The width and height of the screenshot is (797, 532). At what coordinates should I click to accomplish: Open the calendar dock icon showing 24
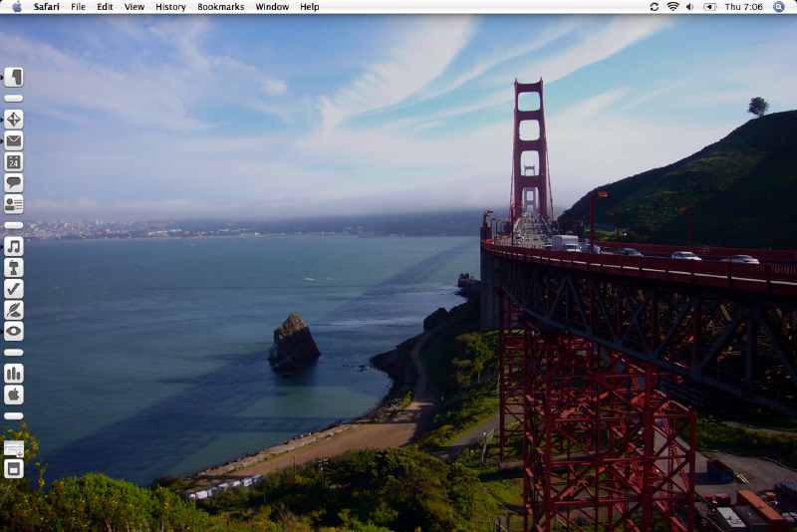(x=14, y=162)
